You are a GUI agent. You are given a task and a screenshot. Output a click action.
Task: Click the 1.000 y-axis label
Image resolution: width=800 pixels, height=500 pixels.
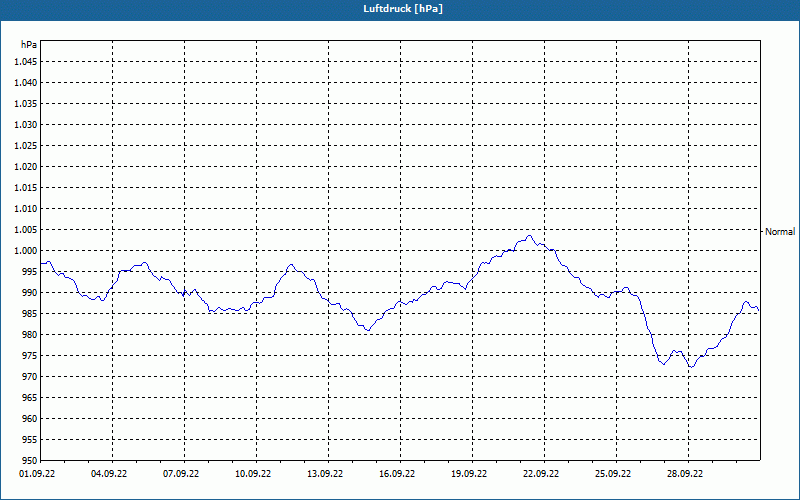25,251
